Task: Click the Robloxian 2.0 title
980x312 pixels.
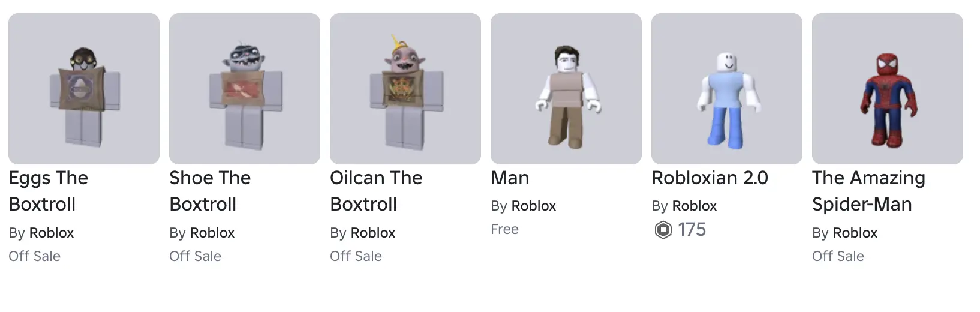Action: (710, 178)
